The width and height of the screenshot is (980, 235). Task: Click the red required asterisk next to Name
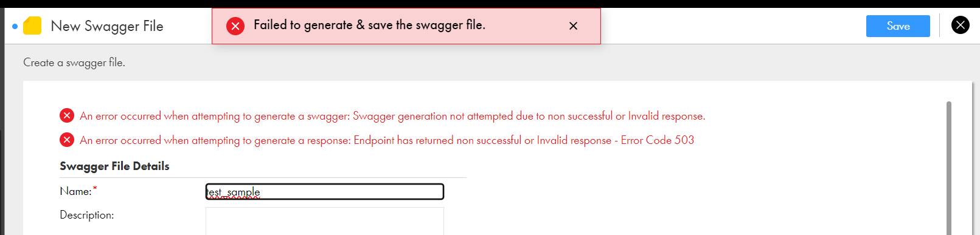pos(95,189)
